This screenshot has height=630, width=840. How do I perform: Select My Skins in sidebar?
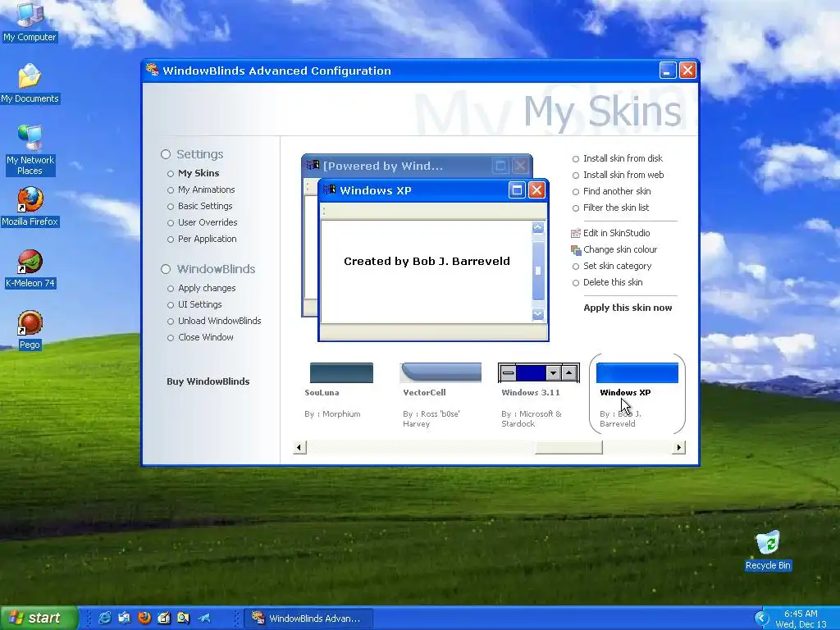(x=199, y=173)
